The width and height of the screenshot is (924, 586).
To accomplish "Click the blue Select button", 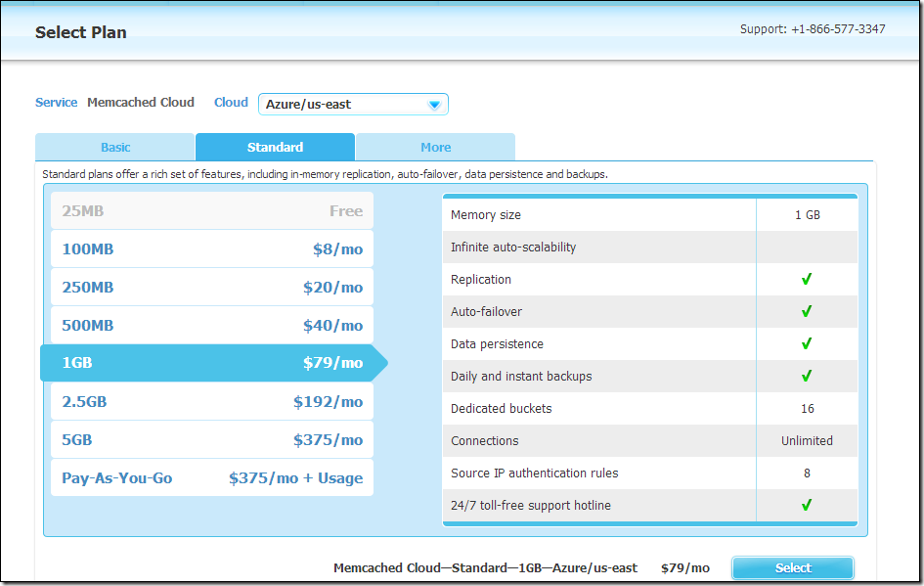I will [793, 567].
